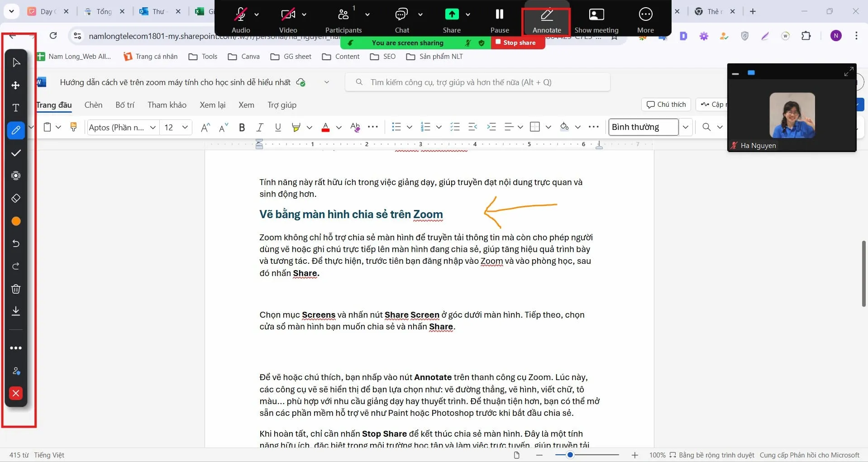Open Zoom Chat from the meeting toolbar

(x=402, y=18)
